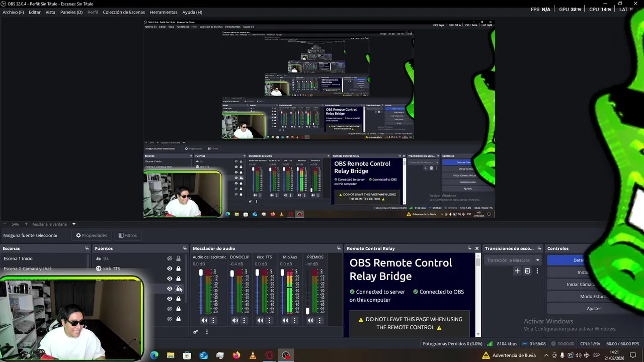Image resolution: width=644 pixels, height=362 pixels.
Task: Mute the PREMIOS audio channel
Action: coord(310,320)
